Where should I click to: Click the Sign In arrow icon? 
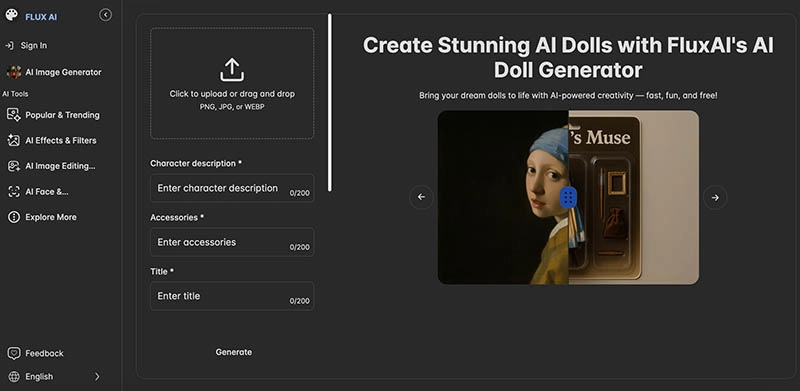[x=9, y=45]
